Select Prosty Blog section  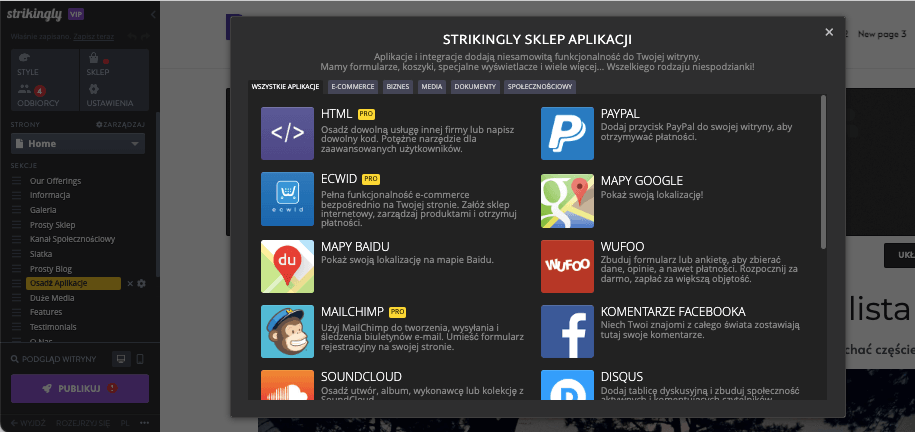tap(51, 269)
